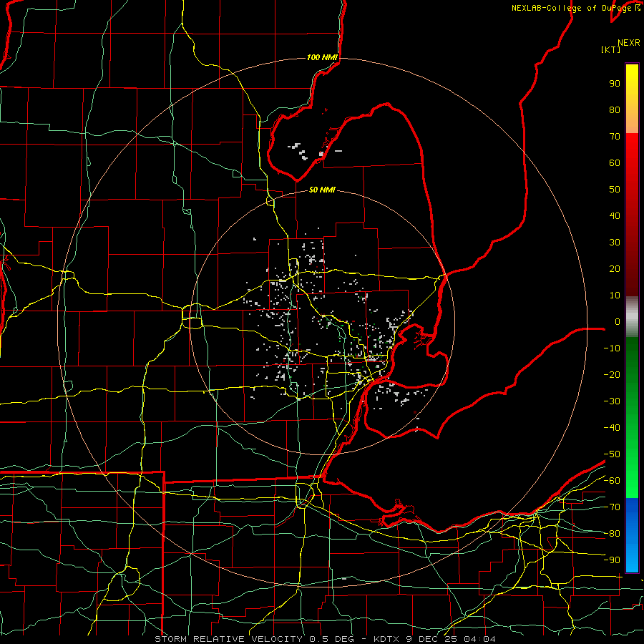
Task: Click the NEXR label above the color scale
Action: point(629,43)
